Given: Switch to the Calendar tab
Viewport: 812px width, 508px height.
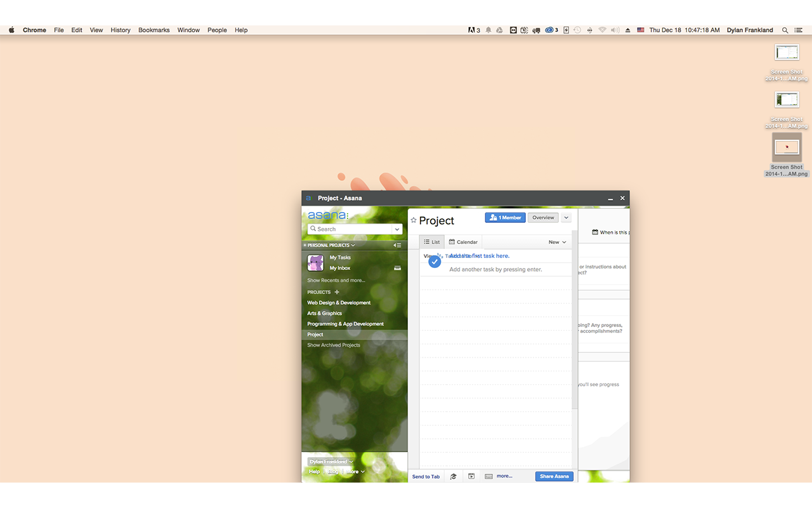Looking at the screenshot, I should (463, 242).
